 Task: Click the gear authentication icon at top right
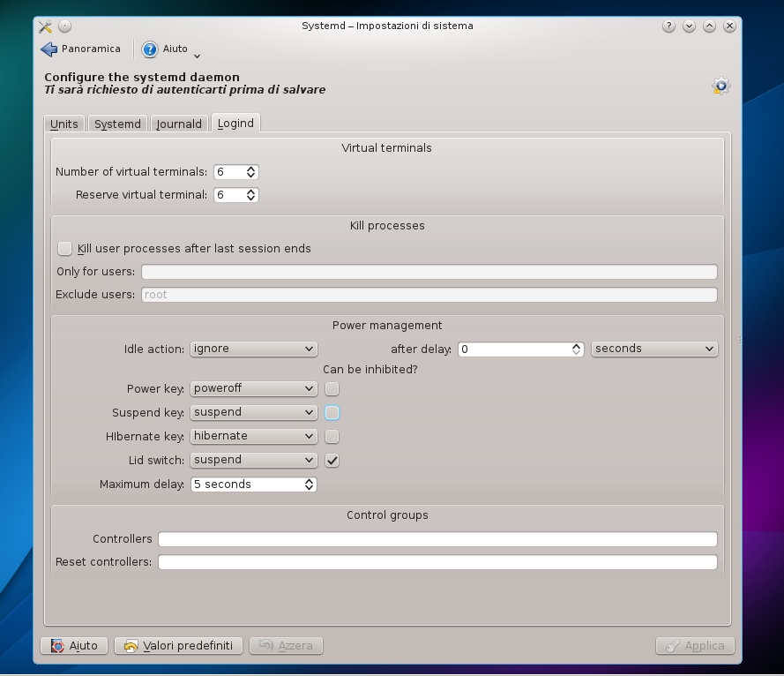click(721, 86)
